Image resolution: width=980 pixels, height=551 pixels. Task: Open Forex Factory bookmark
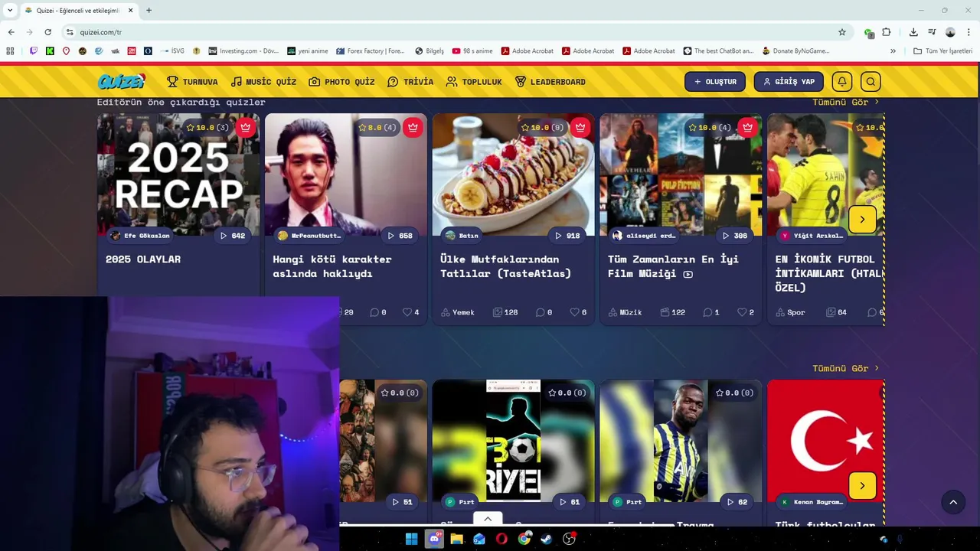pyautogui.click(x=371, y=51)
